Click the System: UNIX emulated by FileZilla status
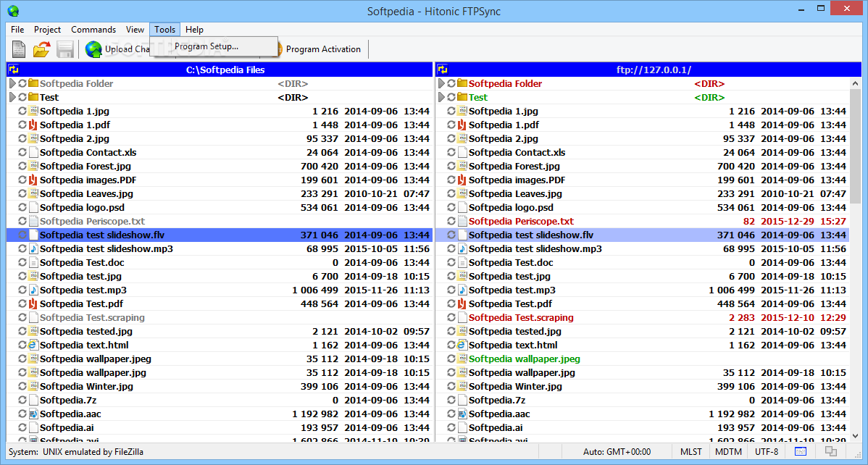 coord(76,452)
